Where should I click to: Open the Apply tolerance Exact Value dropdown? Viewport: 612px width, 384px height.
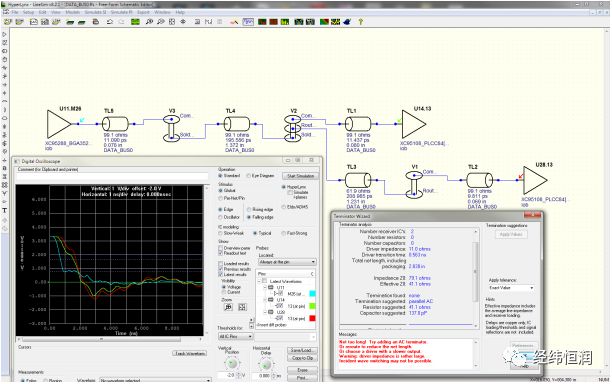click(x=511, y=288)
